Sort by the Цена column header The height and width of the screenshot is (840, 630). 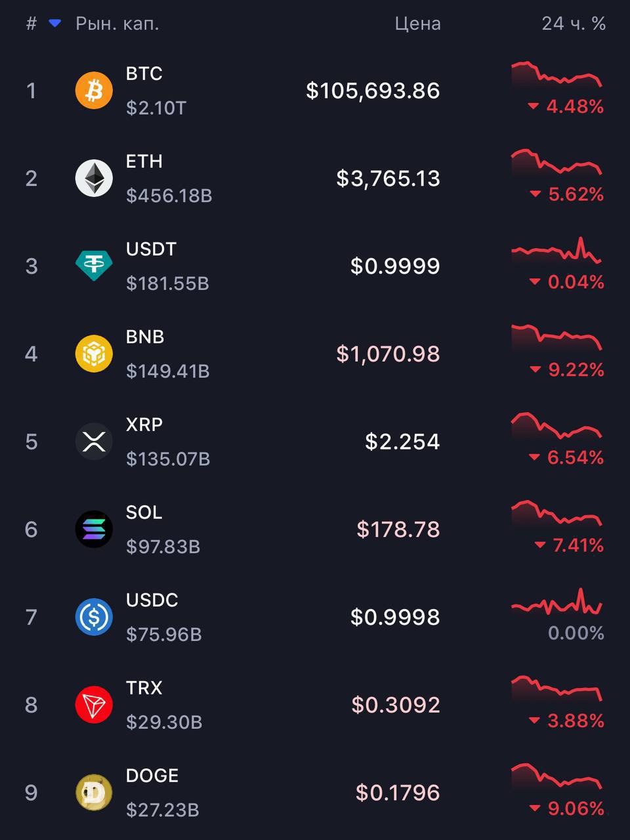(x=417, y=24)
